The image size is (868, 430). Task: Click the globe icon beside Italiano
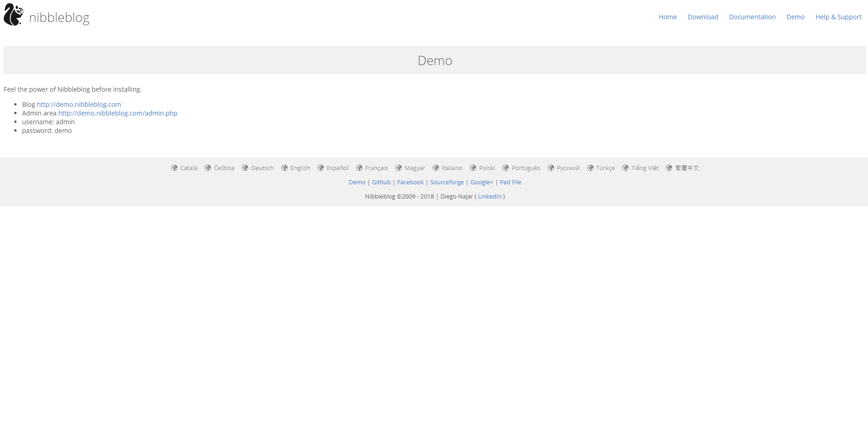pos(436,168)
